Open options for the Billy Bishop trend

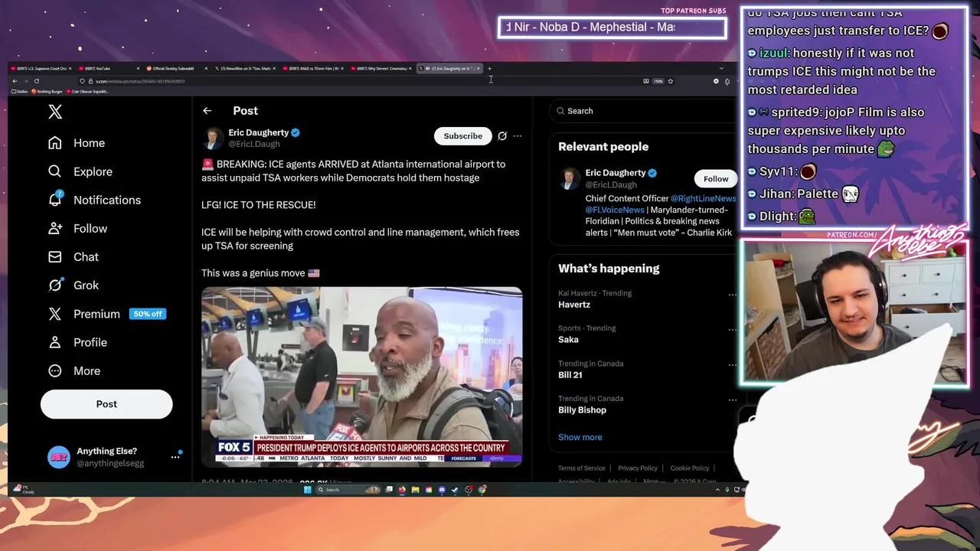(x=732, y=400)
